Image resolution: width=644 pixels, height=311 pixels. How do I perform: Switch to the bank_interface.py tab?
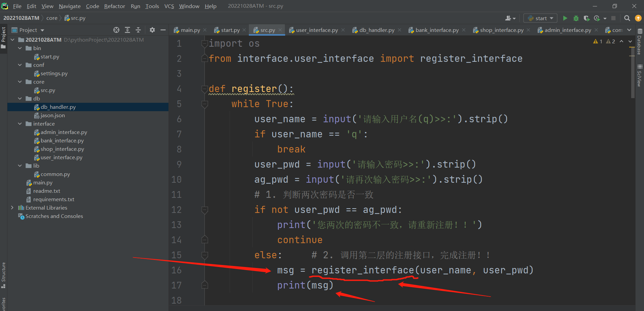[437, 30]
